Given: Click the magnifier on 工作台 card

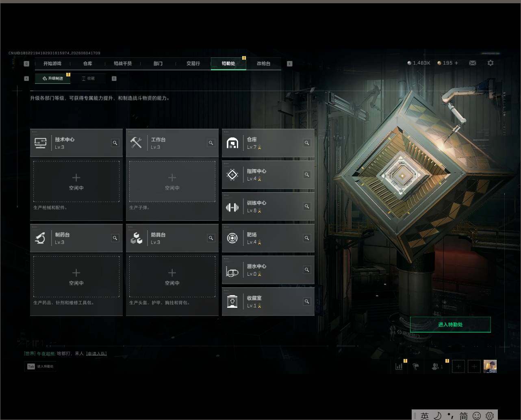Looking at the screenshot, I should [211, 143].
